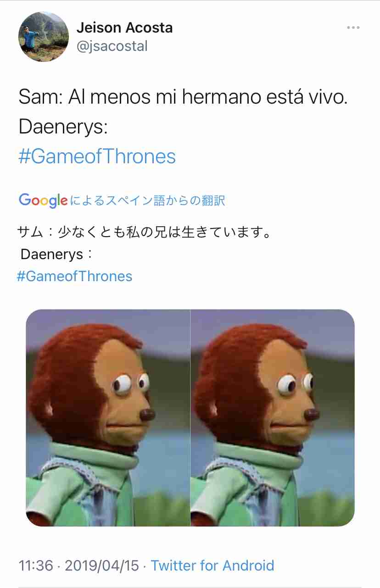
Task: Open the three-dot tweet options menu
Action: pos(353,28)
